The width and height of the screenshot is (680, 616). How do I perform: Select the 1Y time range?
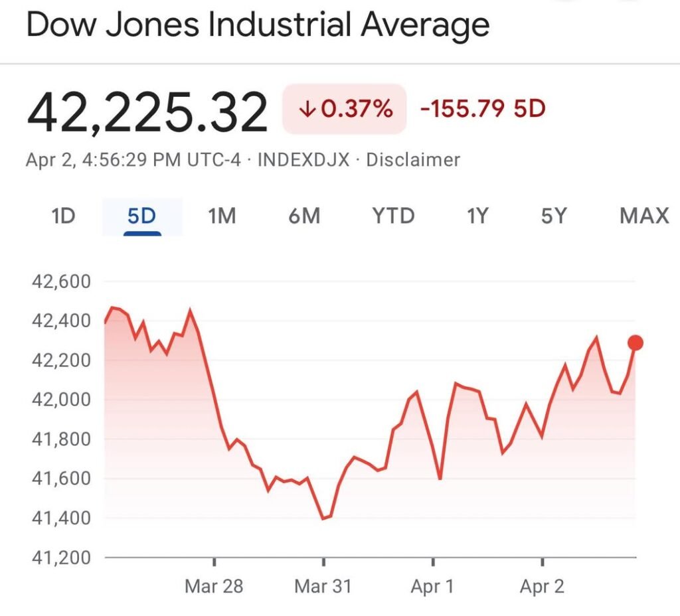(477, 216)
